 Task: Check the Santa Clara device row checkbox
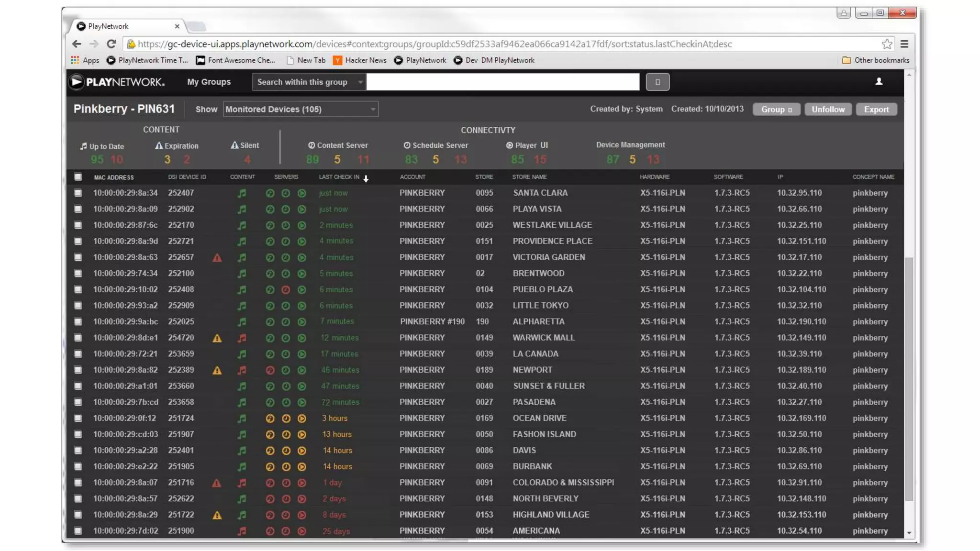(x=78, y=193)
